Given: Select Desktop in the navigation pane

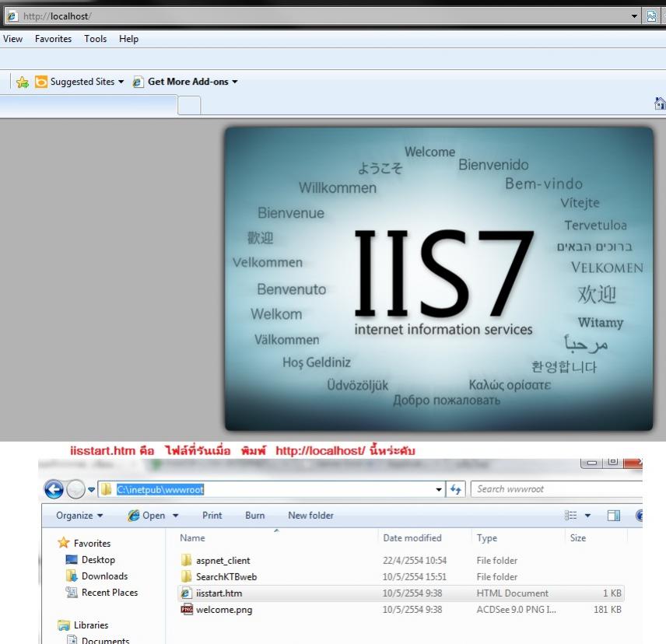Looking at the screenshot, I should 98,560.
